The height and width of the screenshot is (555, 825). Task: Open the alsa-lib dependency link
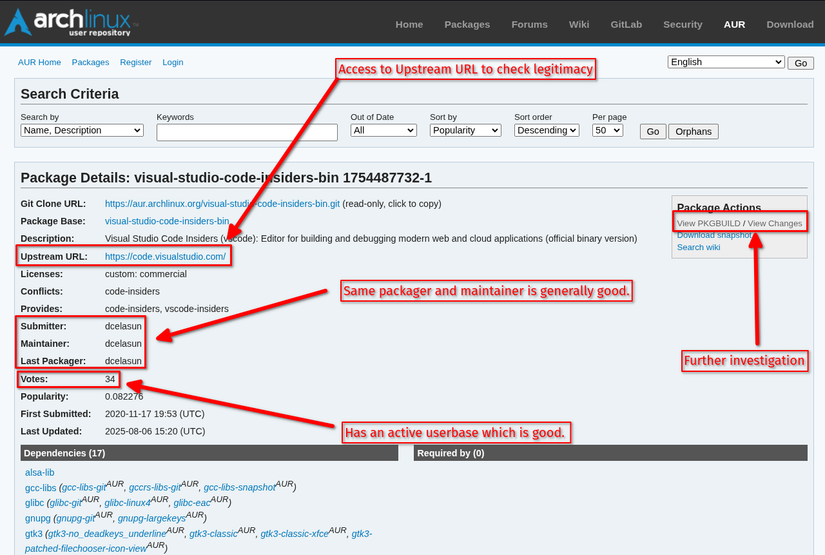coord(40,472)
